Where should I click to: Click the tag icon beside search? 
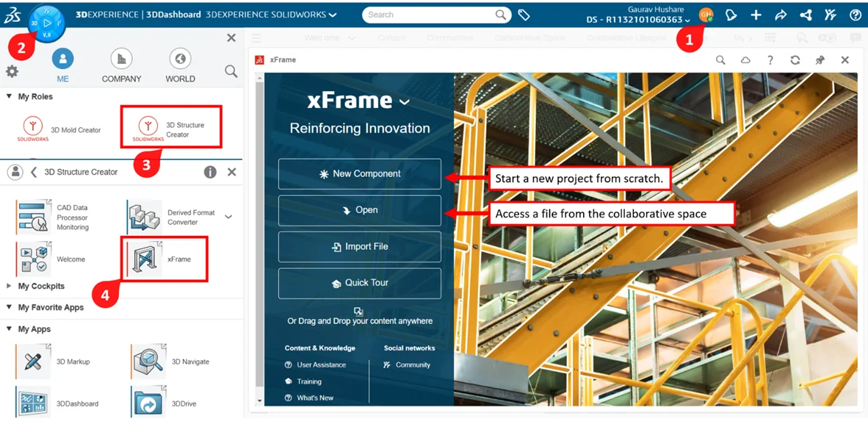(x=524, y=15)
